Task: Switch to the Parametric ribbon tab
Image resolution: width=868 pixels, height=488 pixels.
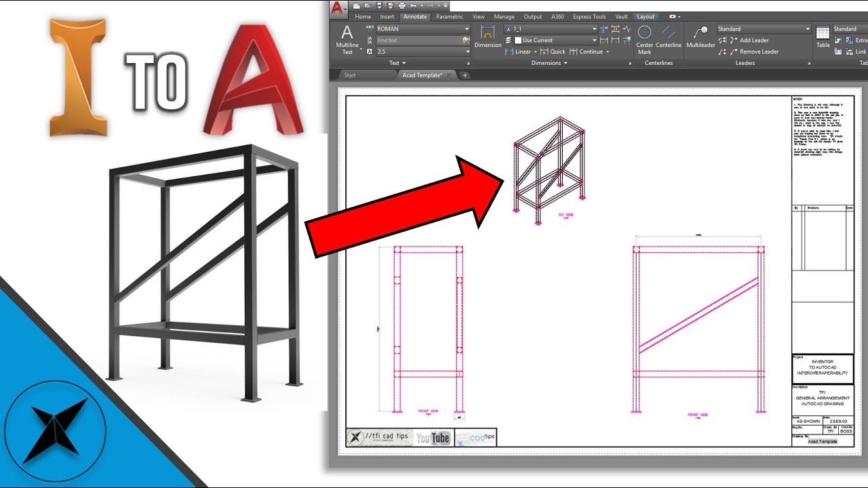Action: 450,16
